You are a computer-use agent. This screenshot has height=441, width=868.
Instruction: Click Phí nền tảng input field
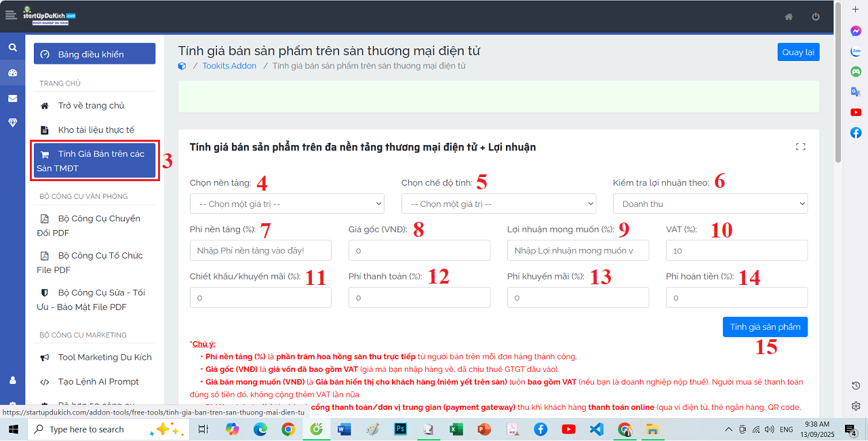(260, 250)
